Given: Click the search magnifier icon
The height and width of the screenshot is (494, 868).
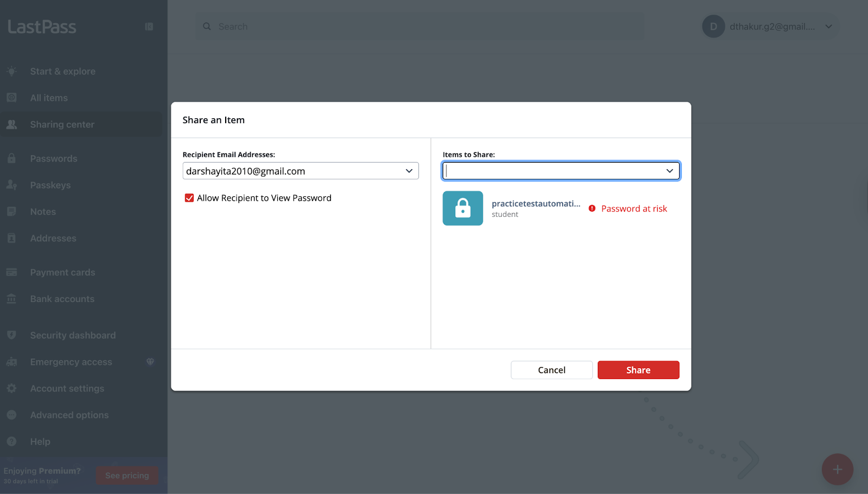Looking at the screenshot, I should [207, 27].
